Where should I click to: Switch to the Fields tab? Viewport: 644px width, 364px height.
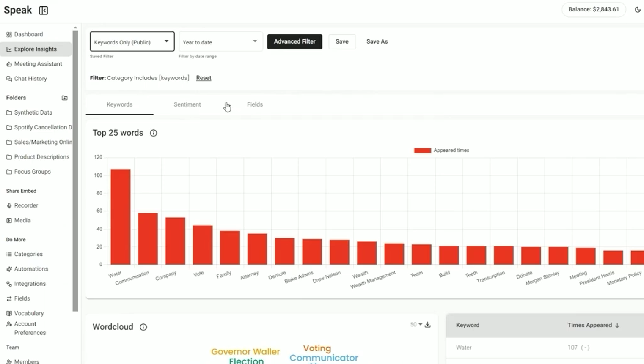[x=255, y=104]
